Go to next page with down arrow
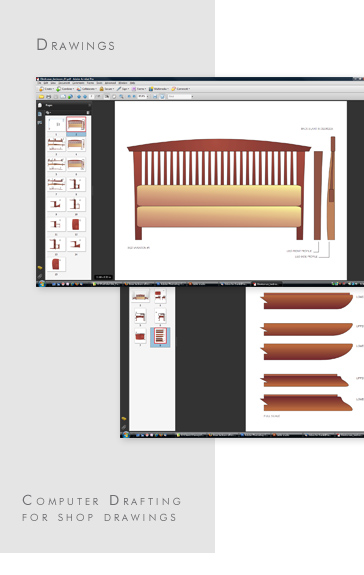Screen dimensions: 364x575 (85, 97)
